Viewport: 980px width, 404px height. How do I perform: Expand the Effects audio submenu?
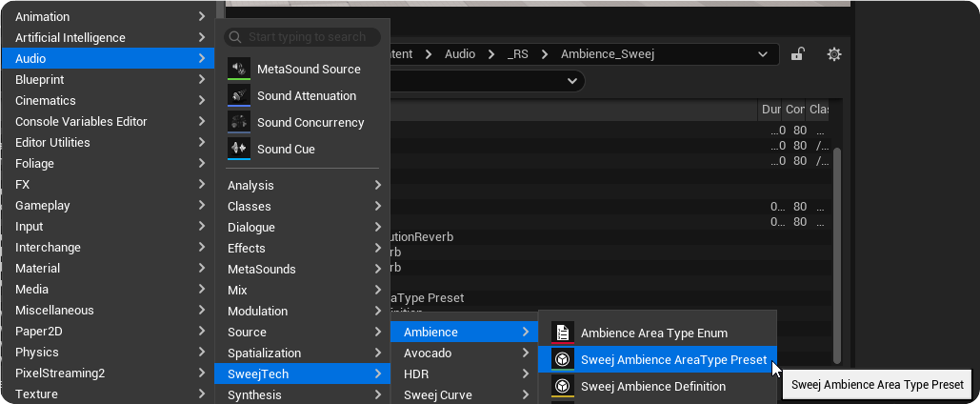pos(303,249)
